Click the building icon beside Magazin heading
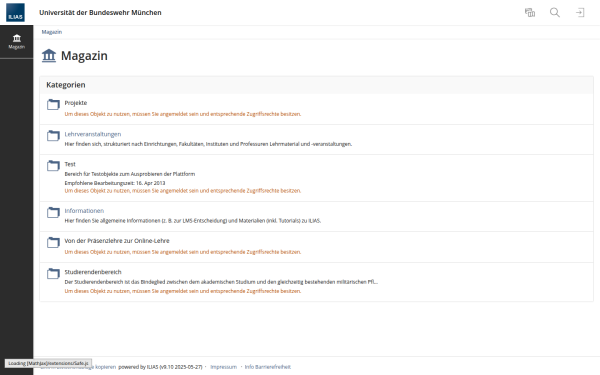 pyautogui.click(x=49, y=55)
